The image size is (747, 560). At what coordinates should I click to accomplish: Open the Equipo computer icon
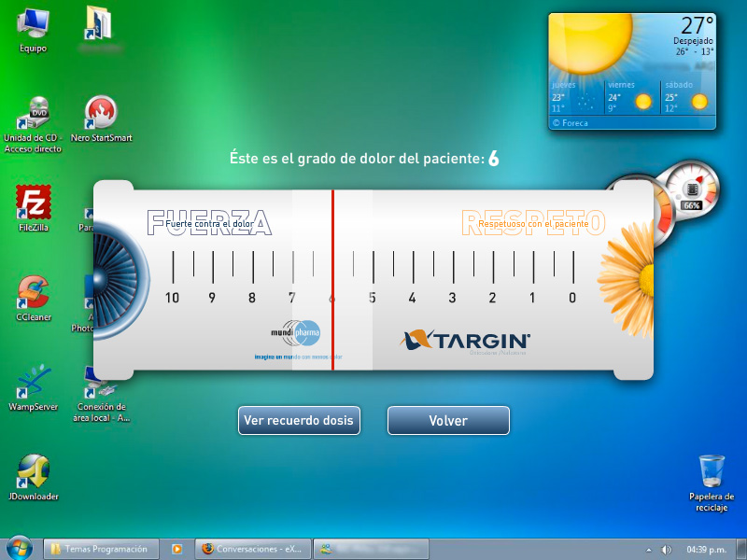click(x=34, y=24)
